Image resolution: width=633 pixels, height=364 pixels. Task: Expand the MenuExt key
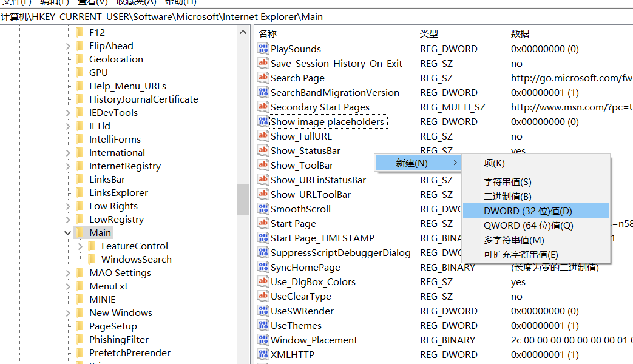tap(68, 286)
